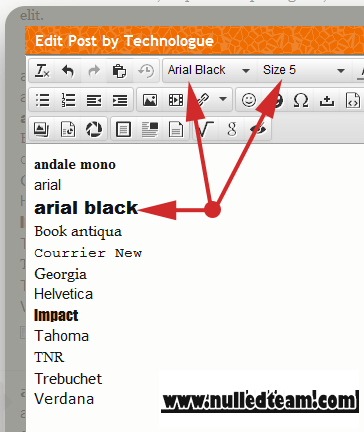Click the 'Trebuchet' text line
Viewport: 364px width, 432px height.
68,379
